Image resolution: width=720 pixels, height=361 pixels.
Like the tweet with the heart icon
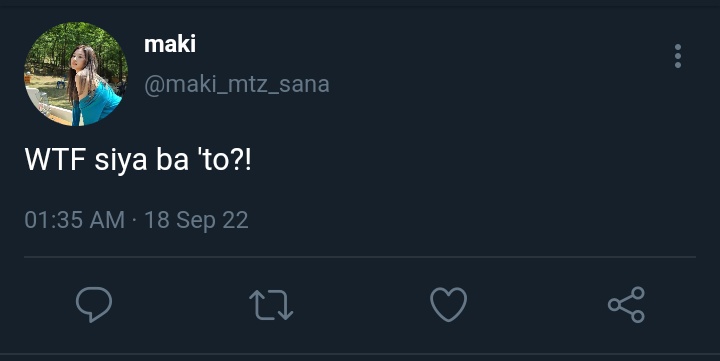(449, 305)
